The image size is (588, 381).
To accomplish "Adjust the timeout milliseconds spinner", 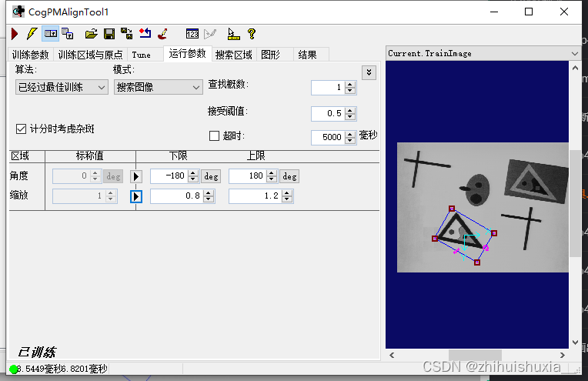I will (x=350, y=137).
